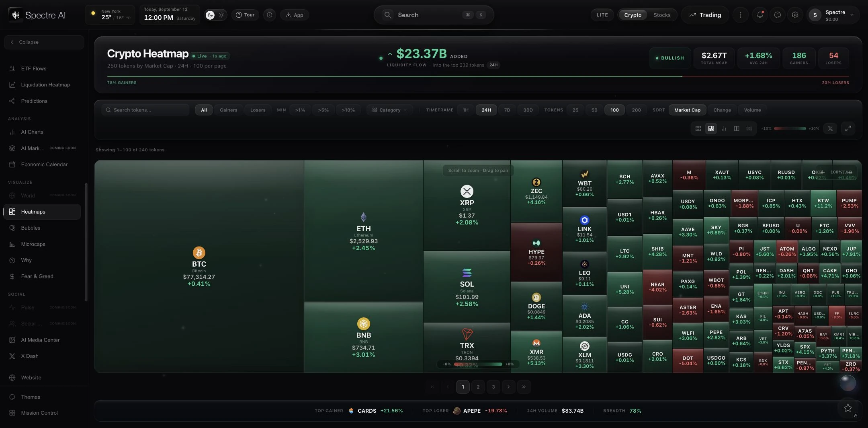Switch to dark mode moon icon
868x428 pixels.
[x=210, y=15]
